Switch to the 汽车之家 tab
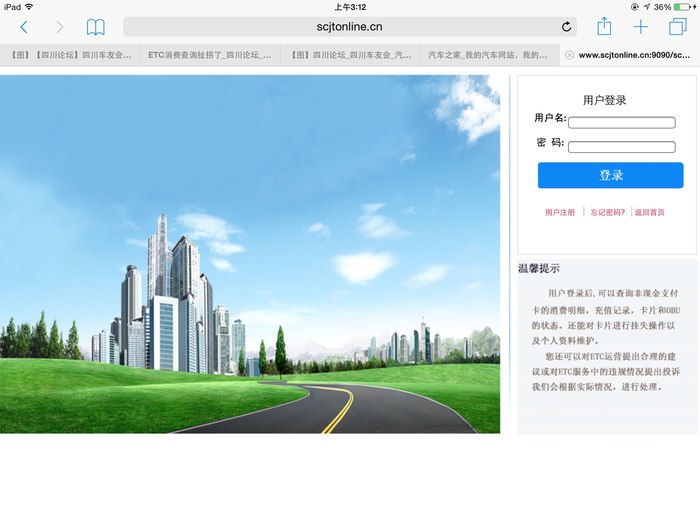The width and height of the screenshot is (700, 525). (488, 55)
